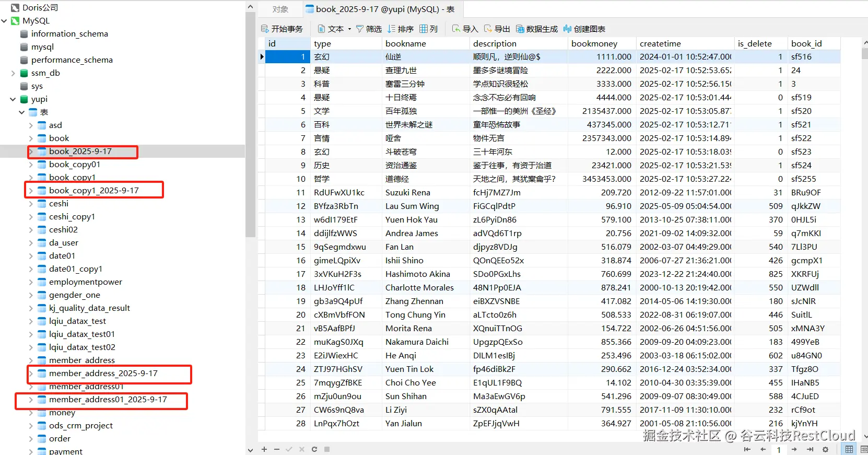
Task: Select the kj_quality_data_result table
Action: point(89,308)
